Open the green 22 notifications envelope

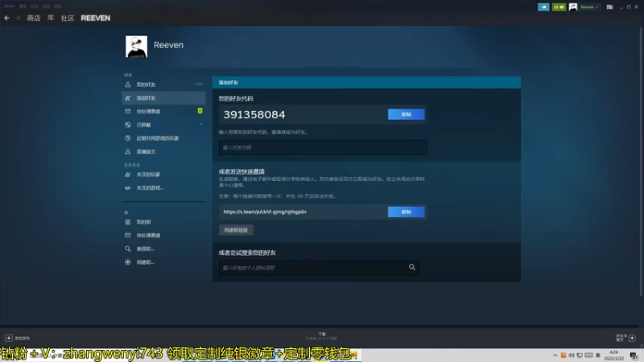click(559, 7)
